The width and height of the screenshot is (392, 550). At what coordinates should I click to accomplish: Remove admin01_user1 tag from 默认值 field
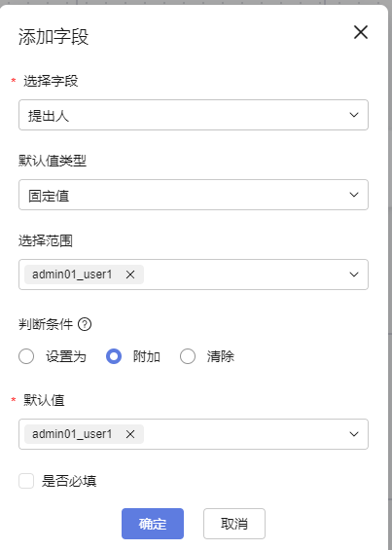pos(130,434)
